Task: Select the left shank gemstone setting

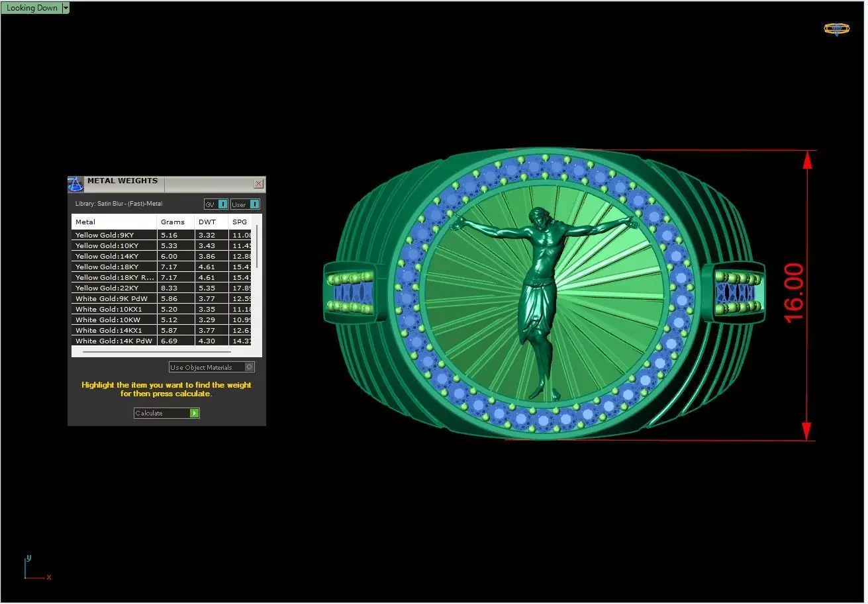Action: point(351,292)
